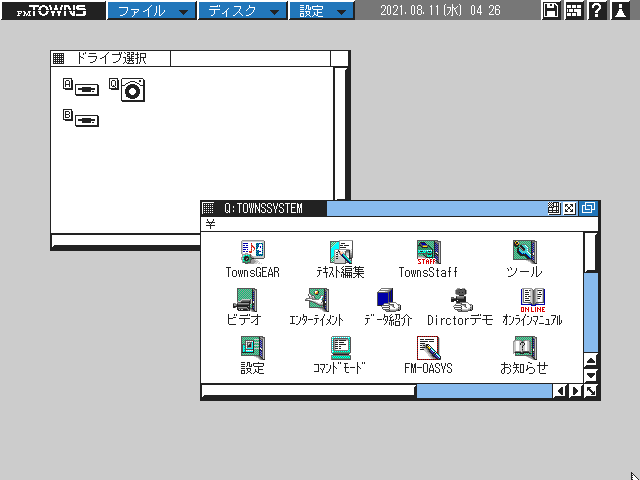Click the view-mode icon in TOWNSSYSTEM title bar

click(x=553, y=208)
